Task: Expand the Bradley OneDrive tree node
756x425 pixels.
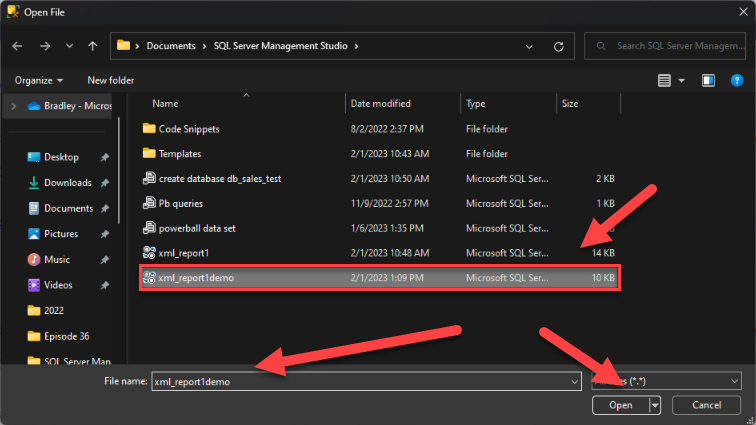Action: pyautogui.click(x=14, y=106)
